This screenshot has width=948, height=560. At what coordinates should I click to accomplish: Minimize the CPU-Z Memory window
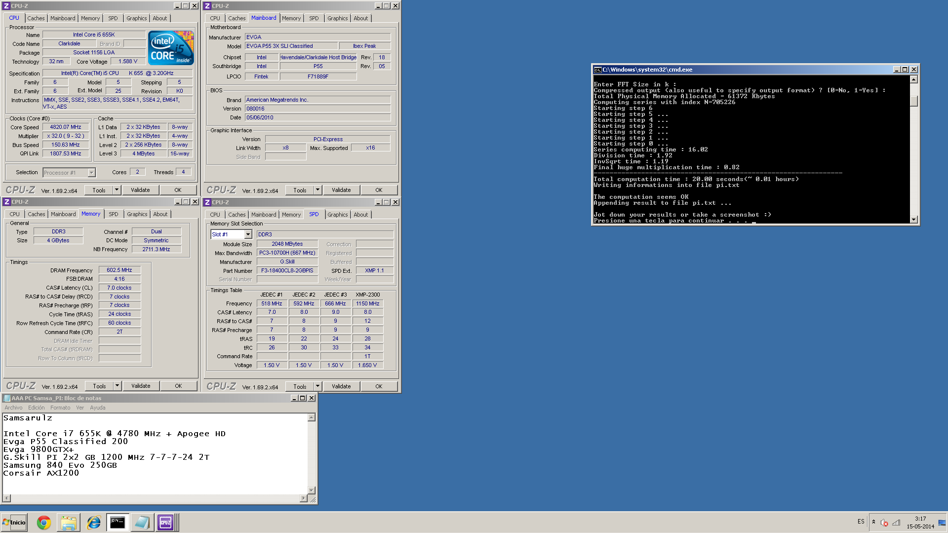coord(178,202)
